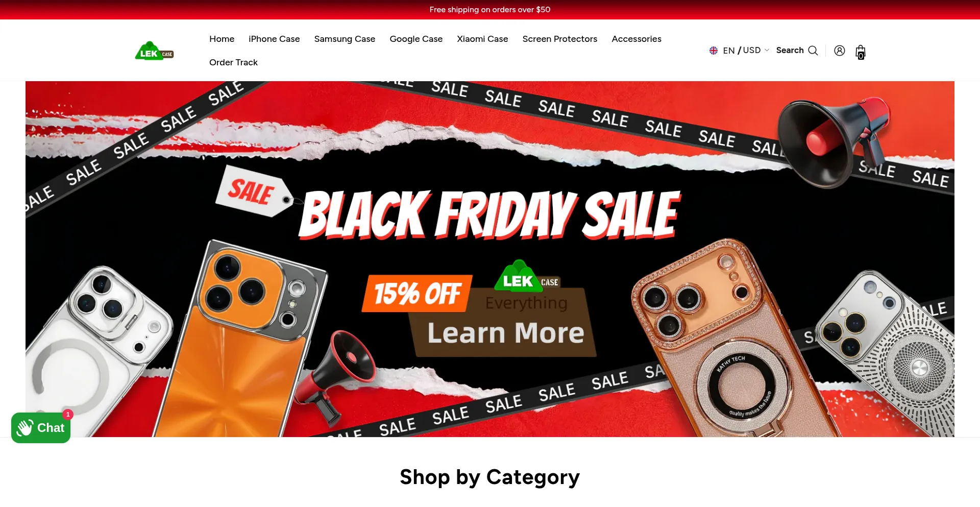980x507 pixels.
Task: Open the Samsung Case menu
Action: (x=345, y=39)
